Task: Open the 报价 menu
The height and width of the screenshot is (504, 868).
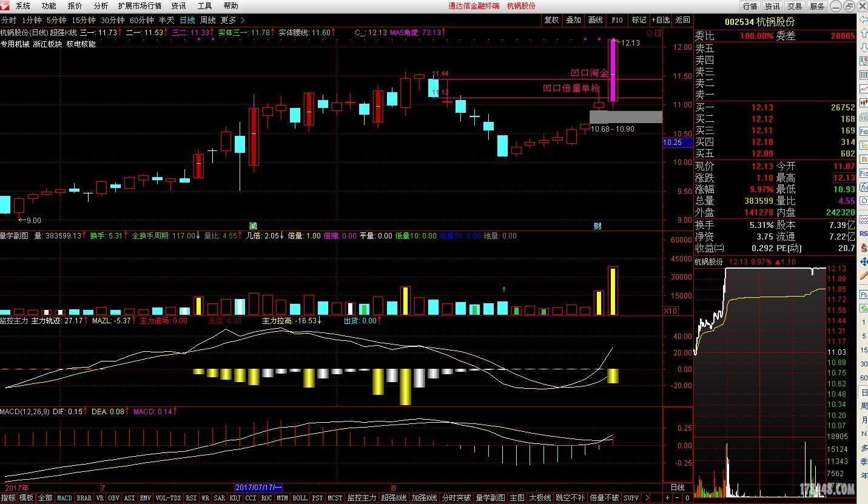Action: pyautogui.click(x=75, y=6)
